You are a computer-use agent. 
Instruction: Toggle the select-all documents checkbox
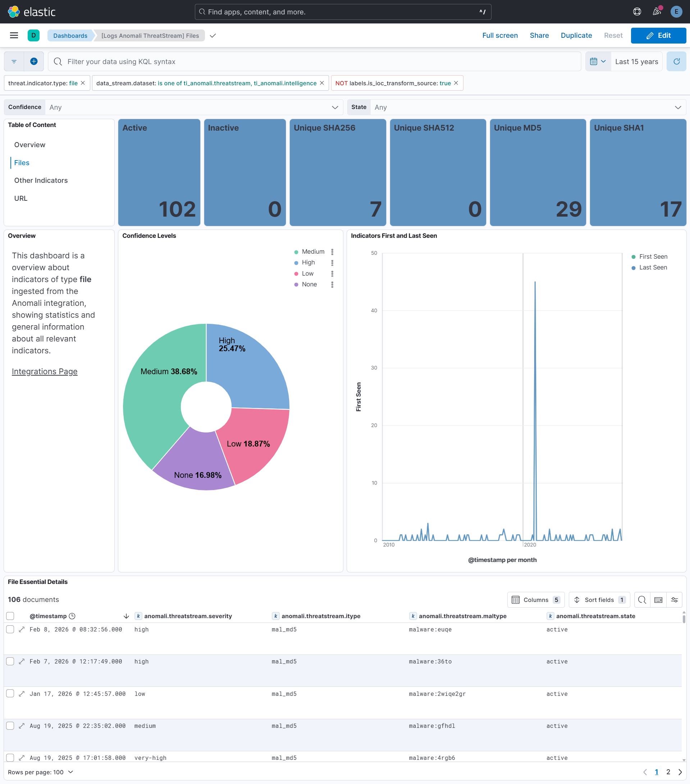[x=10, y=616]
